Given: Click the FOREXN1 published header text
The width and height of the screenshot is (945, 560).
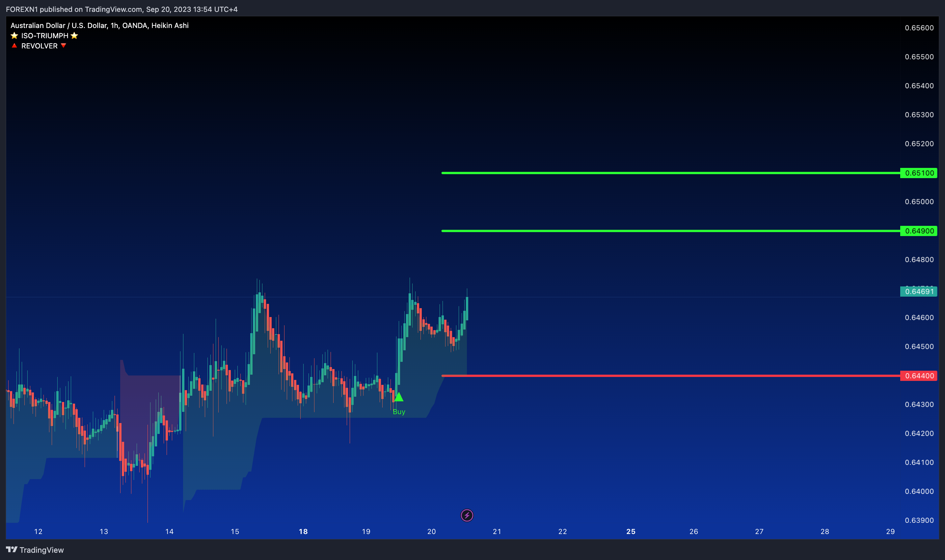Looking at the screenshot, I should 121,9.
